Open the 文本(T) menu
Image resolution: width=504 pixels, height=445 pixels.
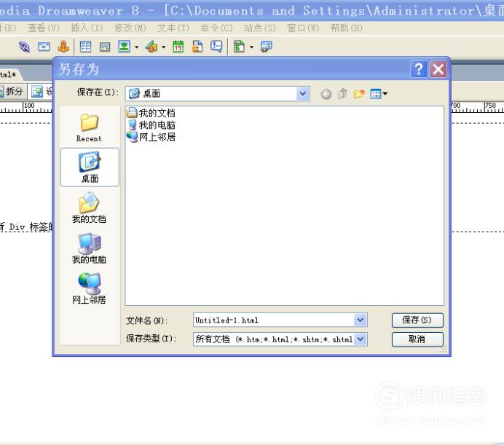[173, 28]
